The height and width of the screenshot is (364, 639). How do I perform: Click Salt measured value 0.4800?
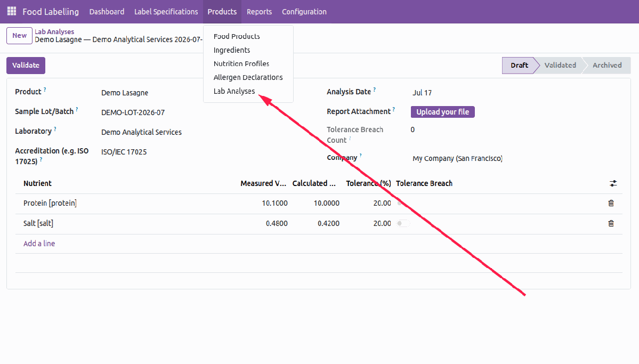pos(277,223)
